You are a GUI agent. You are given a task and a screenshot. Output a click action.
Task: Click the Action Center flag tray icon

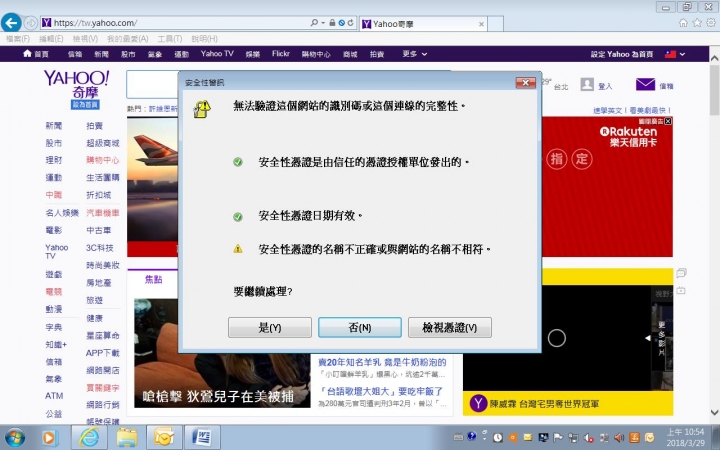[558, 438]
